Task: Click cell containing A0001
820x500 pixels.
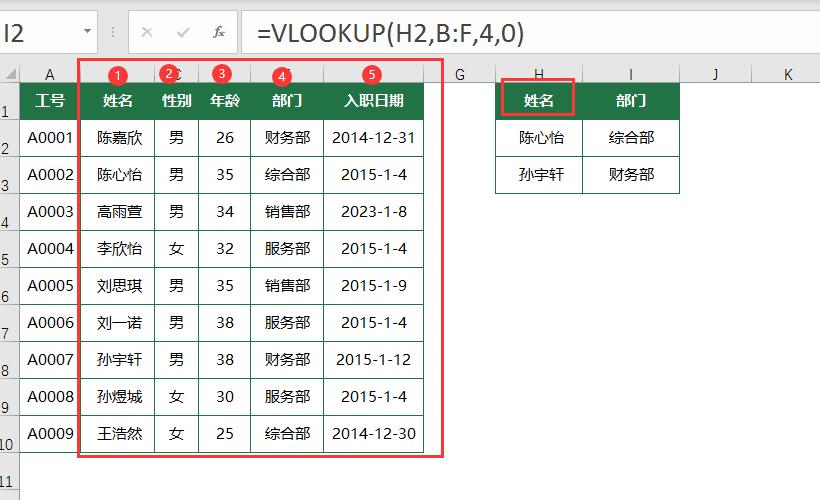Action: tap(50, 138)
